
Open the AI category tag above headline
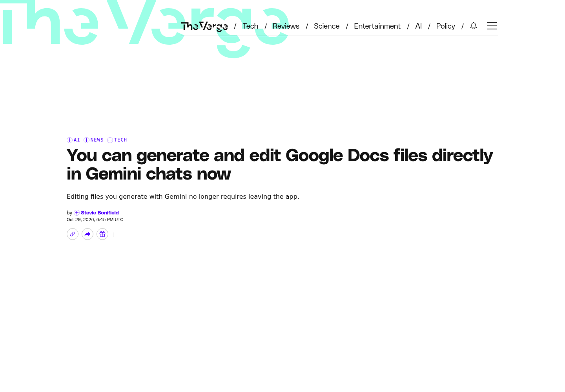click(77, 140)
